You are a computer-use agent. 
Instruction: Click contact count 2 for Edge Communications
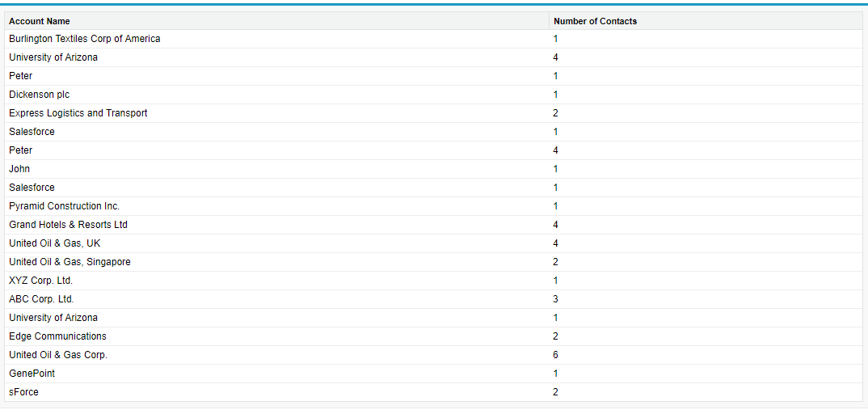coord(555,336)
